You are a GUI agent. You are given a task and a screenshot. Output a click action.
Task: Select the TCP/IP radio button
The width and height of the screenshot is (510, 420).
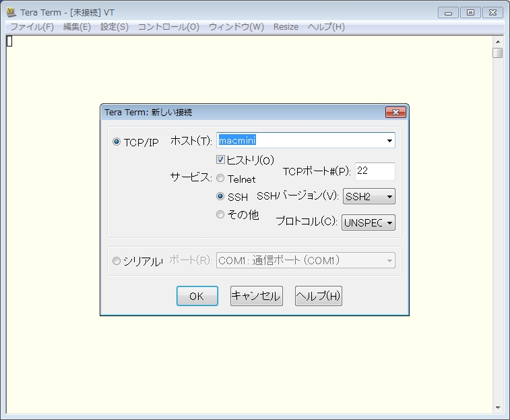click(x=117, y=142)
